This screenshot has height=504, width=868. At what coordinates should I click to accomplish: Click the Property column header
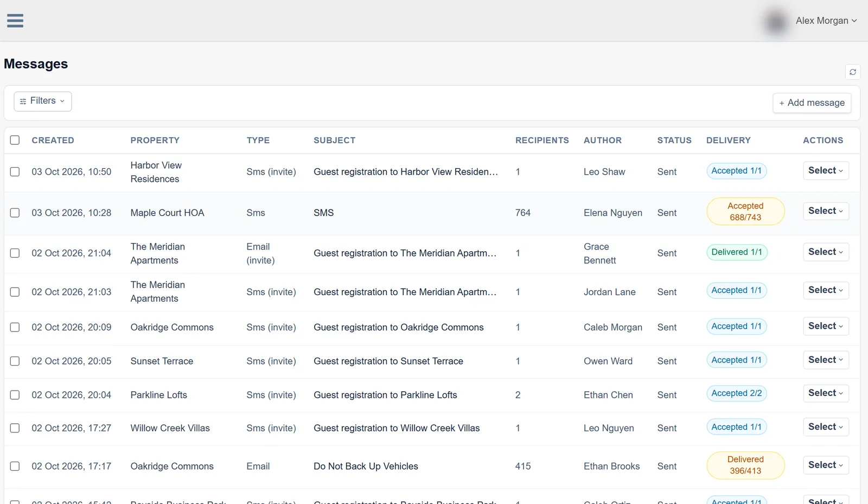(155, 140)
